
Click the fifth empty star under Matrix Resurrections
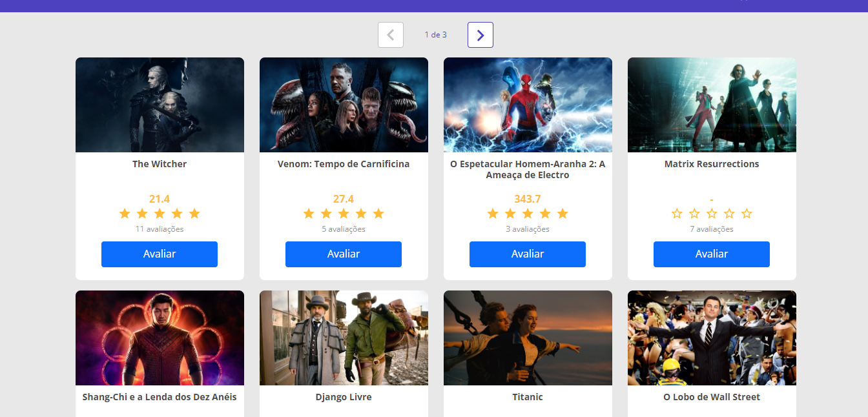coord(747,214)
